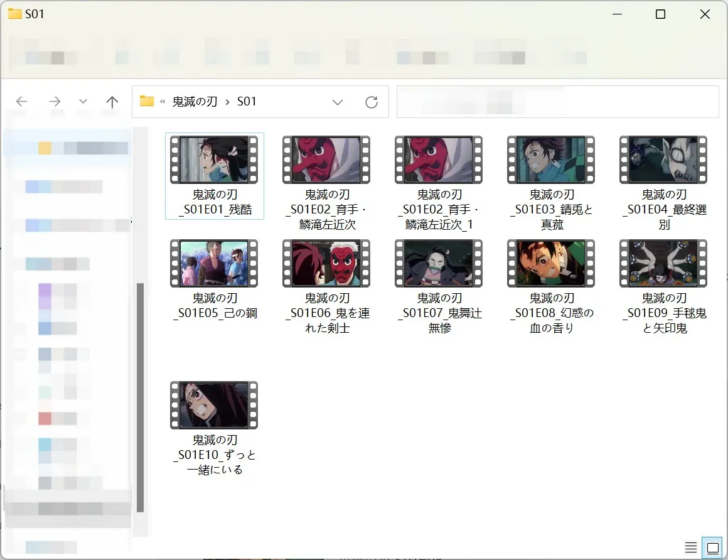The image size is (728, 560).
Task: Click the file name S01E04_最終選別
Action: [x=665, y=210]
